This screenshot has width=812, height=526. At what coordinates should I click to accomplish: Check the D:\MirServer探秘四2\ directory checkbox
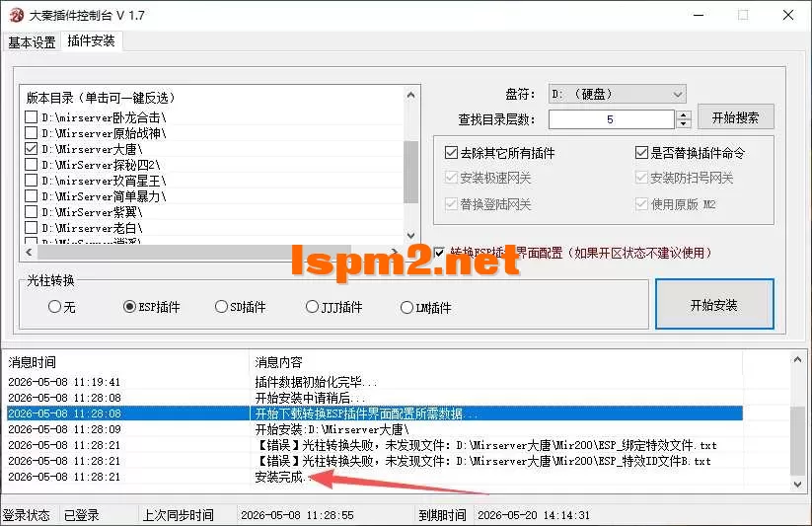(x=31, y=164)
